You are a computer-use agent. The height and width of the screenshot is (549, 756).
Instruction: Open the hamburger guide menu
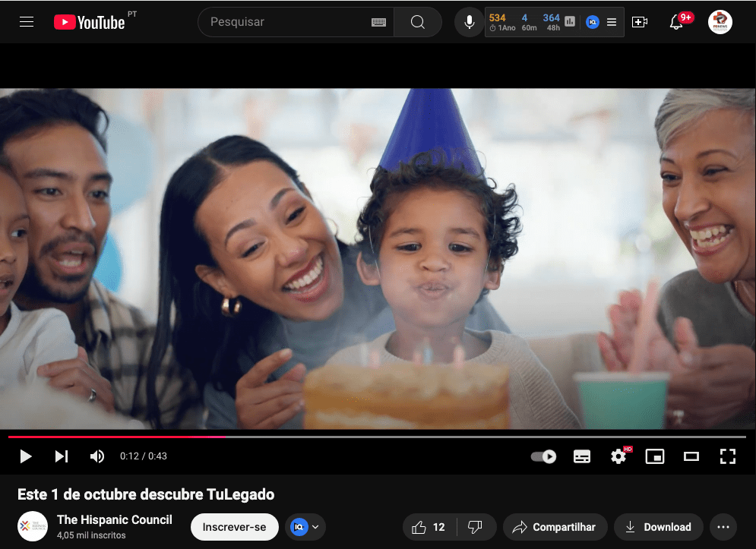tap(27, 22)
